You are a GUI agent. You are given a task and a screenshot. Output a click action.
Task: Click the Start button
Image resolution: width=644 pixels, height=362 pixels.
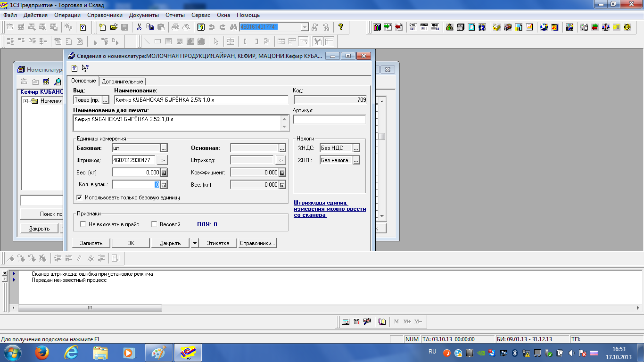coord(13,352)
